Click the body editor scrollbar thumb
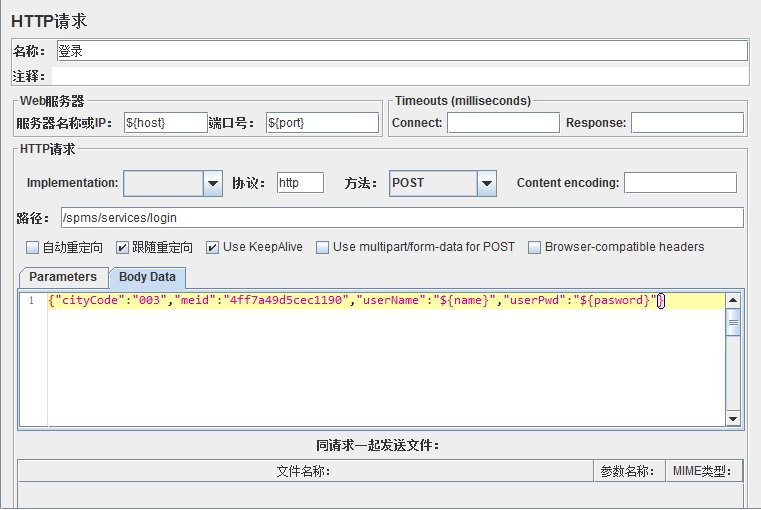This screenshot has width=761, height=510. click(x=733, y=322)
